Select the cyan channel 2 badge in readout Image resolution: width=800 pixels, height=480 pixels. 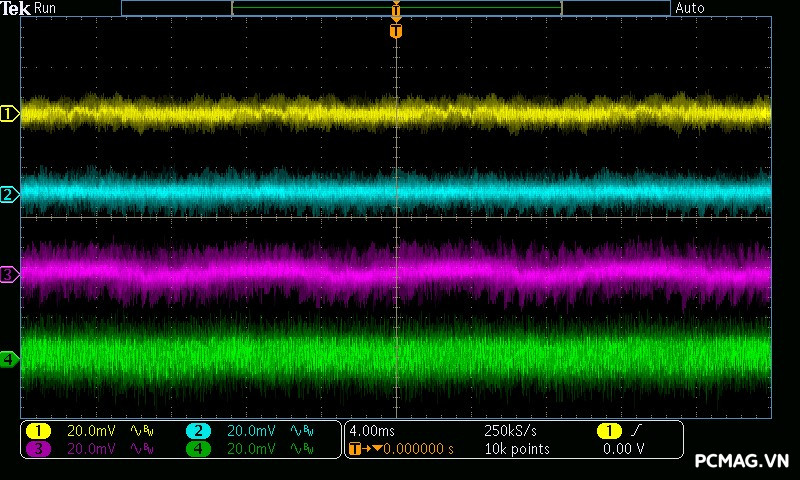(198, 431)
